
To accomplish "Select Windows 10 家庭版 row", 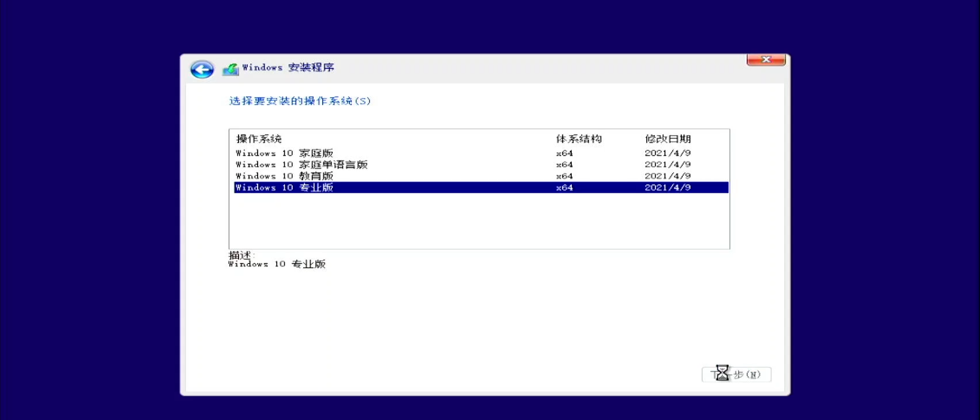I will pos(481,153).
